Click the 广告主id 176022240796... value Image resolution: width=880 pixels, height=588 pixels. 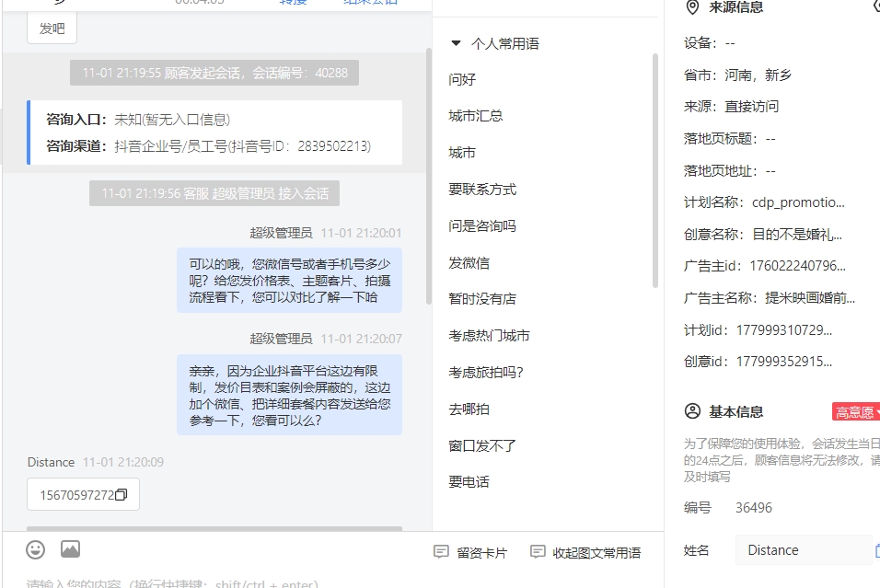[797, 266]
